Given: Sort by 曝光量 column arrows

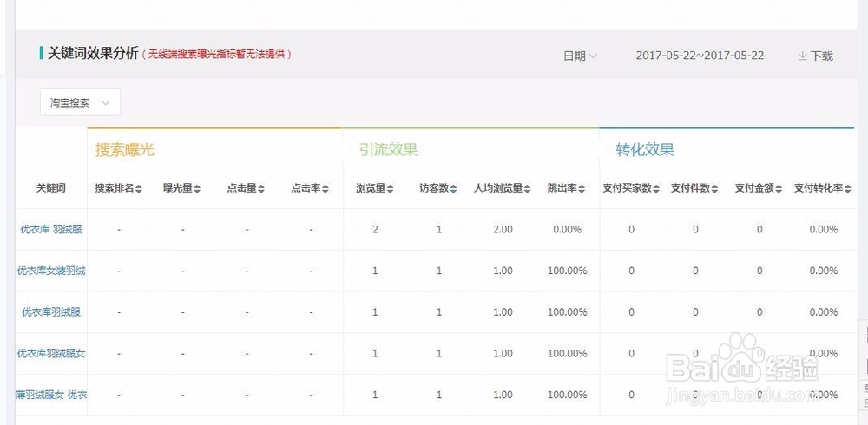Looking at the screenshot, I should tap(197, 189).
